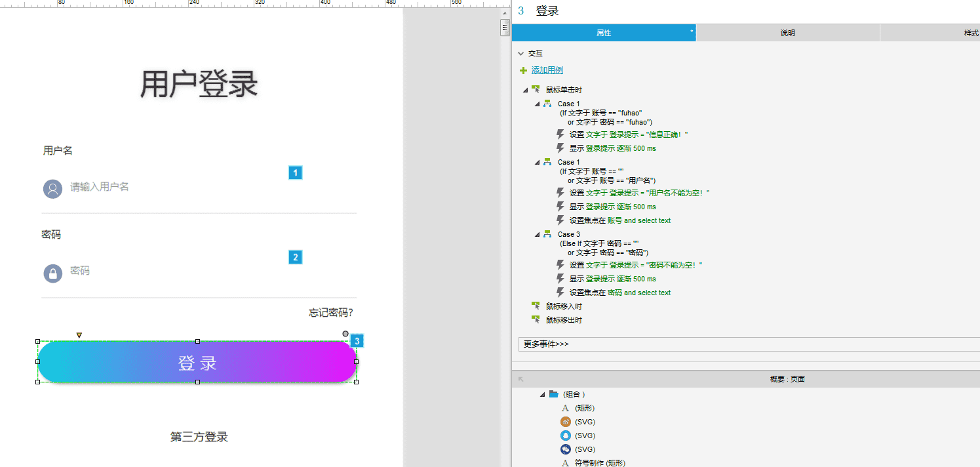Viewport: 980px width, 467px height.
Task: Click the 添加用例 link
Action: tap(547, 70)
